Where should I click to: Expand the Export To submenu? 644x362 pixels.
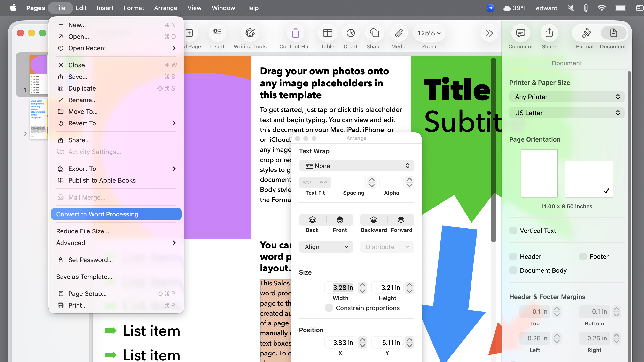[x=116, y=169]
